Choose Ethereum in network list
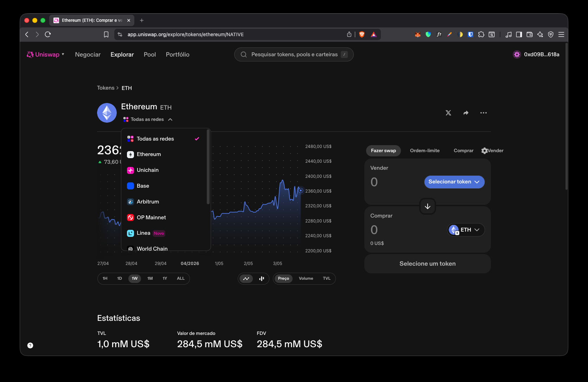The height and width of the screenshot is (382, 588). point(164,155)
